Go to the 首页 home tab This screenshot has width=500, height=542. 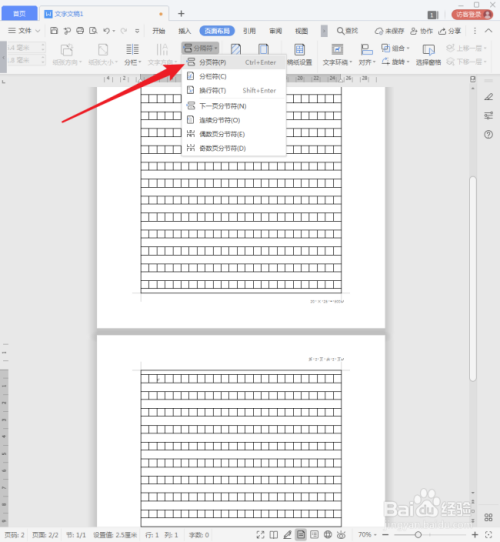(x=19, y=13)
